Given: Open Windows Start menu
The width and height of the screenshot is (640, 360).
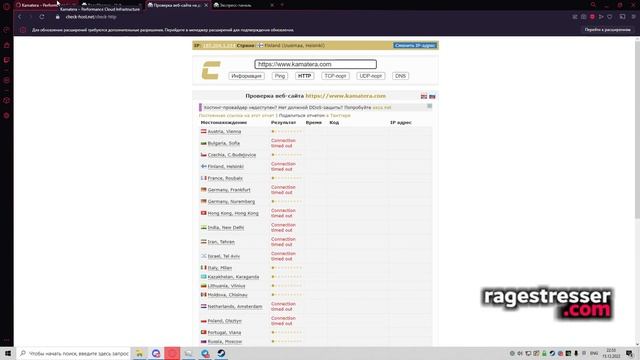Looking at the screenshot, I should [x=8, y=353].
